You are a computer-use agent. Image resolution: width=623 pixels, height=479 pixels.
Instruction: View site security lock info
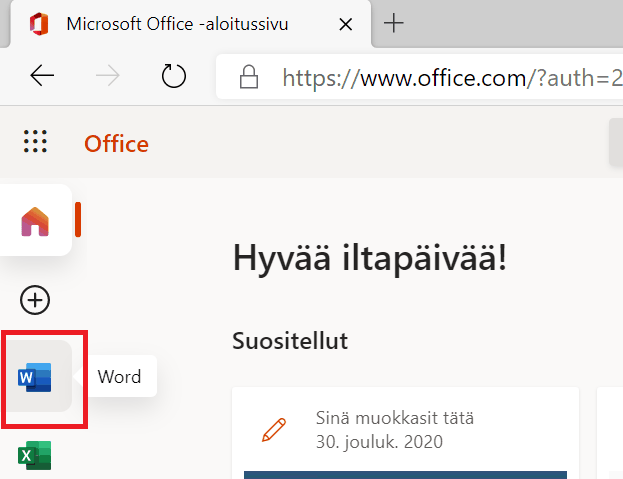249,77
